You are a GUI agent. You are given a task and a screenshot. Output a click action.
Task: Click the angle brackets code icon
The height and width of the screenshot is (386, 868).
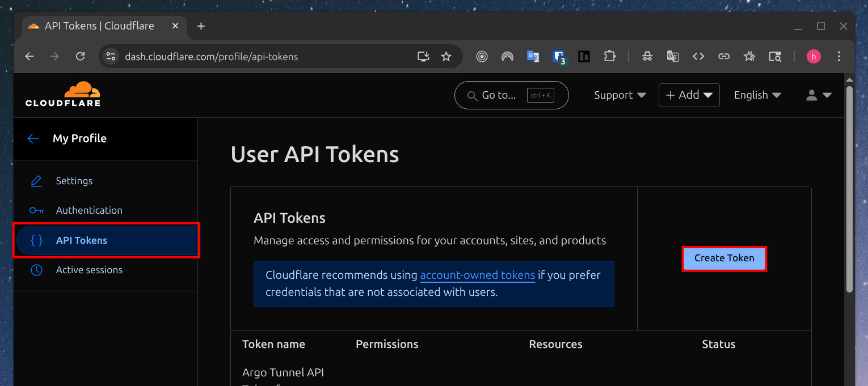coord(698,56)
